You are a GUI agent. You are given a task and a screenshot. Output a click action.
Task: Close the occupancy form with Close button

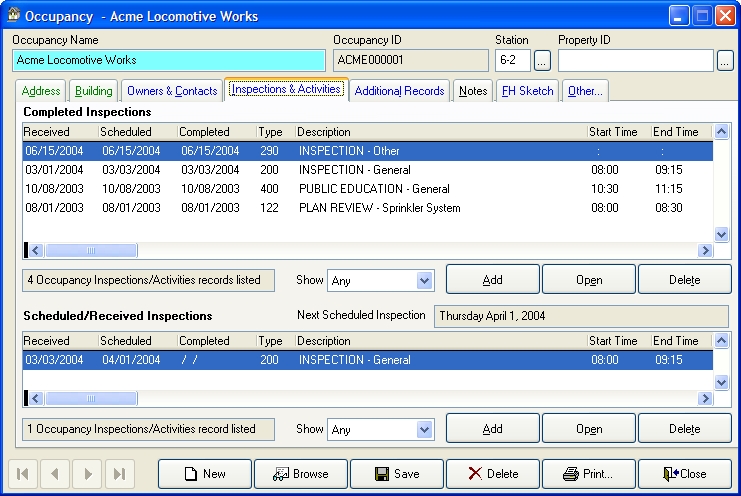point(685,474)
